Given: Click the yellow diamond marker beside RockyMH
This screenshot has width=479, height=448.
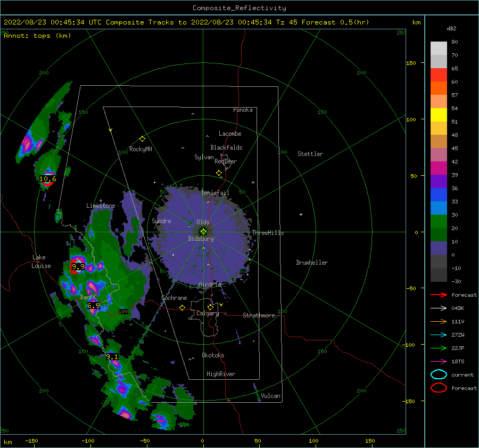Looking at the screenshot, I should (x=142, y=139).
